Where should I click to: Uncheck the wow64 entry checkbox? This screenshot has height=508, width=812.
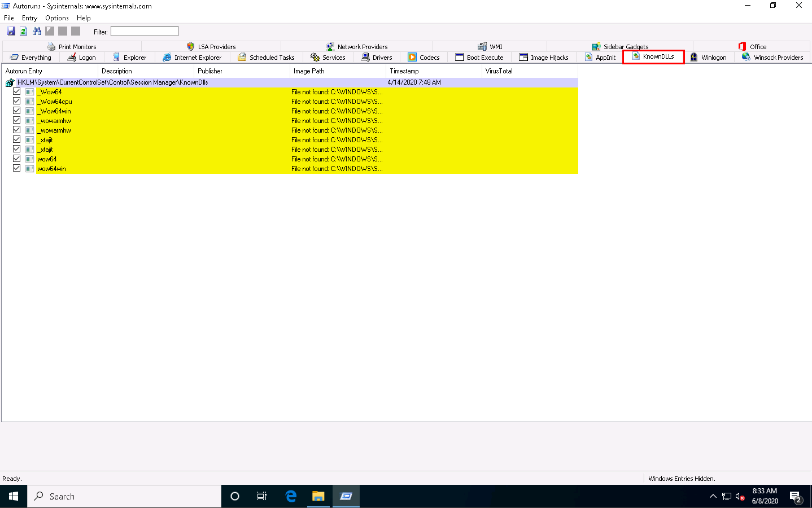pyautogui.click(x=17, y=159)
